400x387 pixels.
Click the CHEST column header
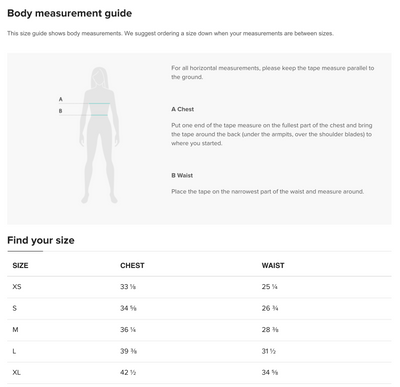coord(132,266)
